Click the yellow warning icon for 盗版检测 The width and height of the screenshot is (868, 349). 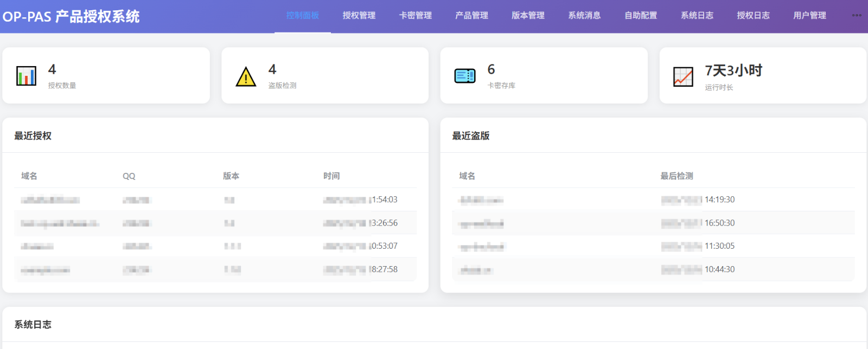(246, 76)
